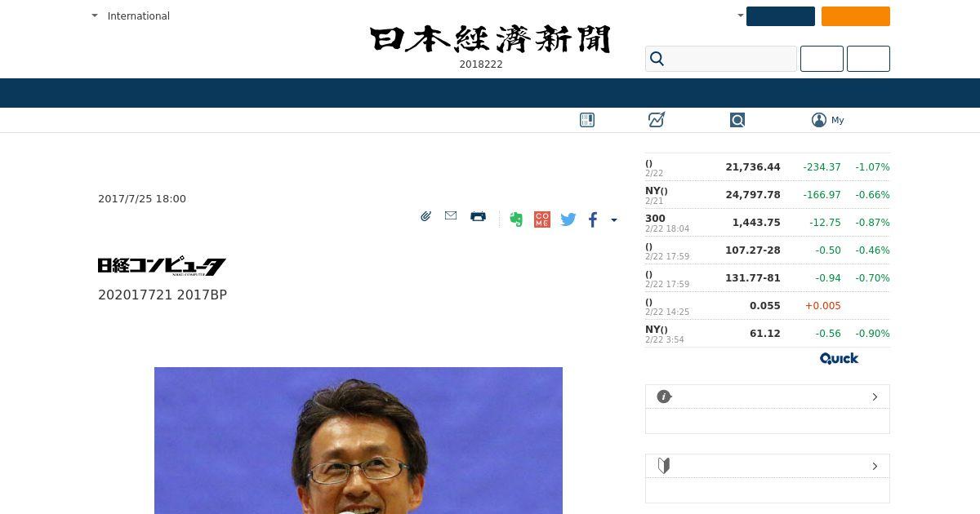Click the beginner shield mark icon
The height and width of the screenshot is (514, 980).
[x=664, y=466]
